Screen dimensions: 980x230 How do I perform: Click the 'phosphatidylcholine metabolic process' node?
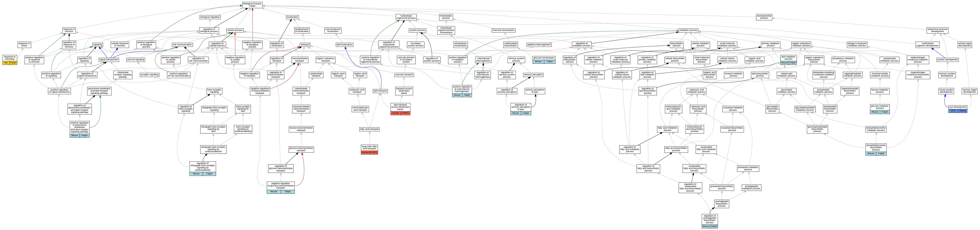pyautogui.click(x=876, y=129)
